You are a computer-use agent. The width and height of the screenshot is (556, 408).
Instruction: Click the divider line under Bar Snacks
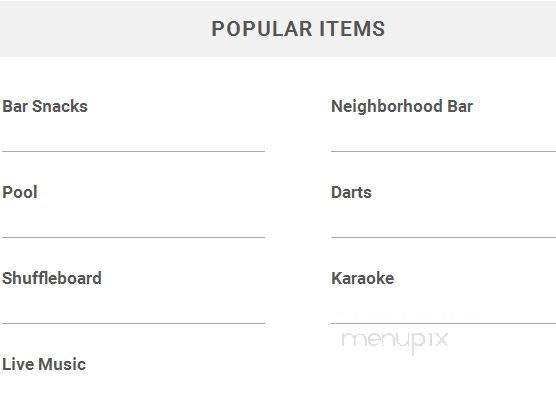134,151
